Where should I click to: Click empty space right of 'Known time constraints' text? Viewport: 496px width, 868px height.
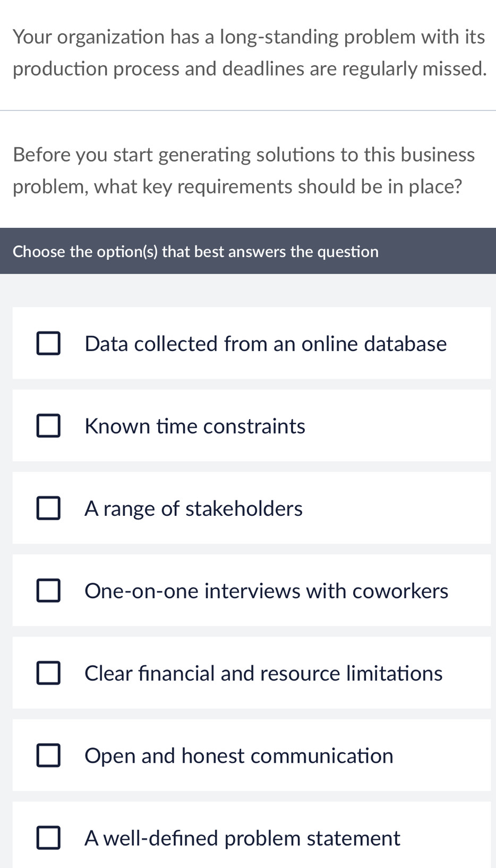398,426
